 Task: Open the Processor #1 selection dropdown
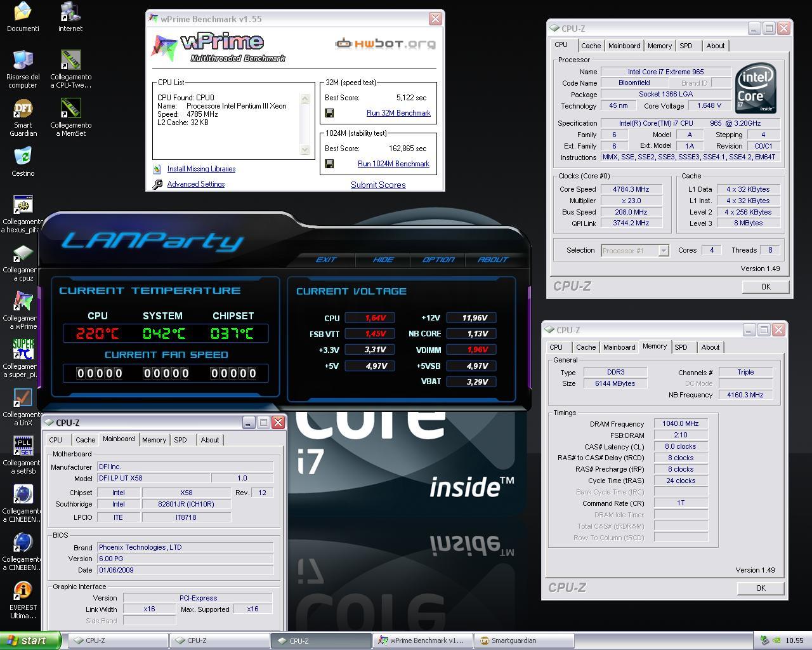coord(635,251)
